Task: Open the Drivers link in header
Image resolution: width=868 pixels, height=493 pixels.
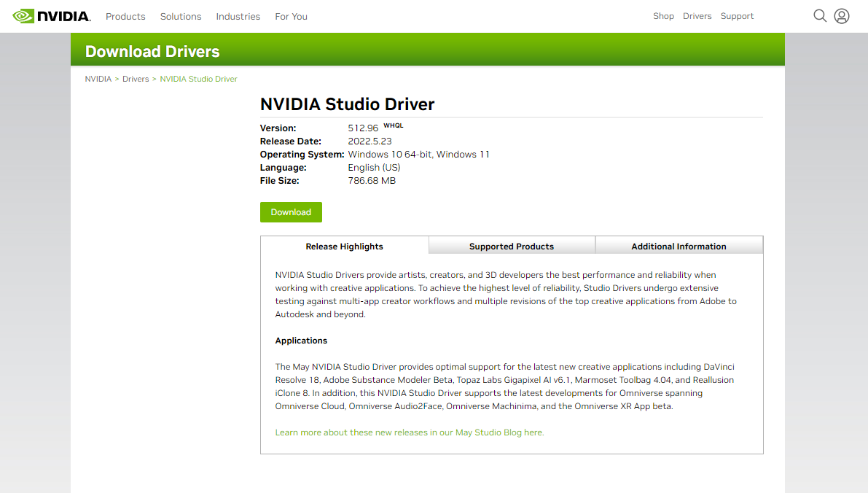Action: tap(697, 16)
